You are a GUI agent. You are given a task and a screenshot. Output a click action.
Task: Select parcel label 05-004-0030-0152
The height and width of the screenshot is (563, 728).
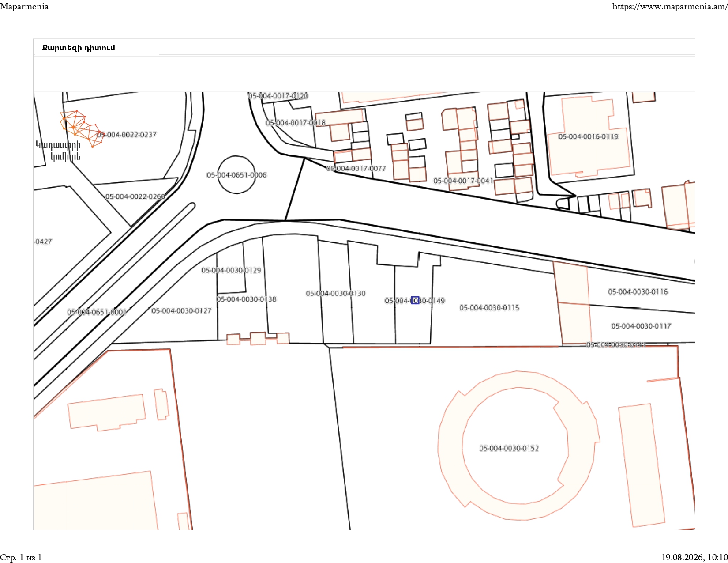pos(509,448)
